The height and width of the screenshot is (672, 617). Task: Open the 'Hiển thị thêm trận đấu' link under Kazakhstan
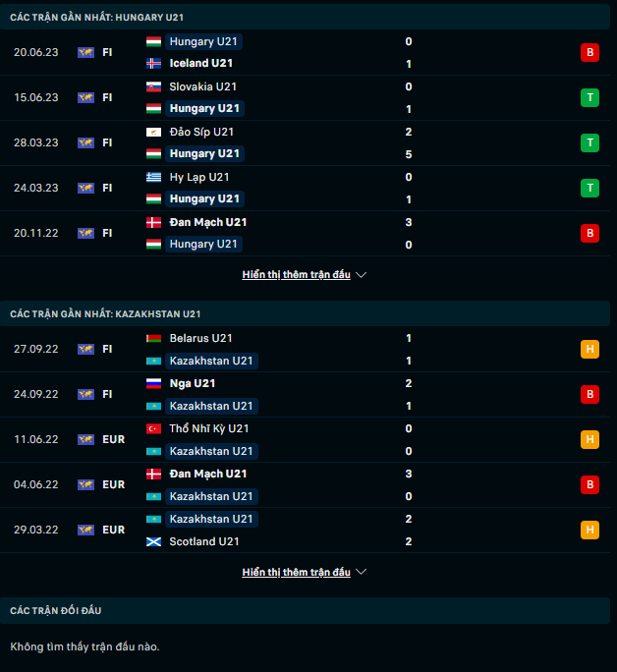[296, 572]
